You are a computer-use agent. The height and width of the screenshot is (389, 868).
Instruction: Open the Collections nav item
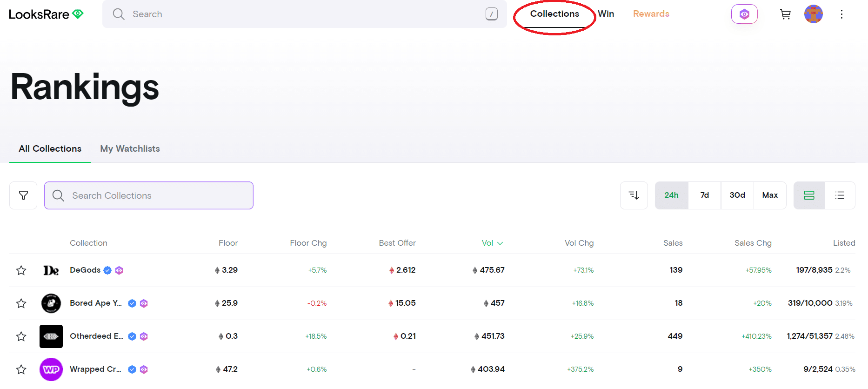(554, 14)
